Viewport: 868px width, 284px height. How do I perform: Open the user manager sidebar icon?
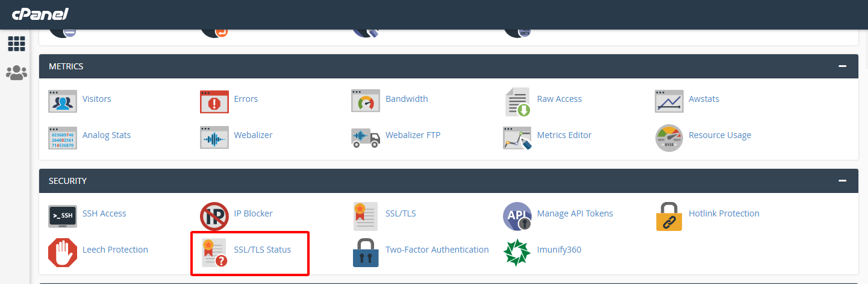pos(16,73)
